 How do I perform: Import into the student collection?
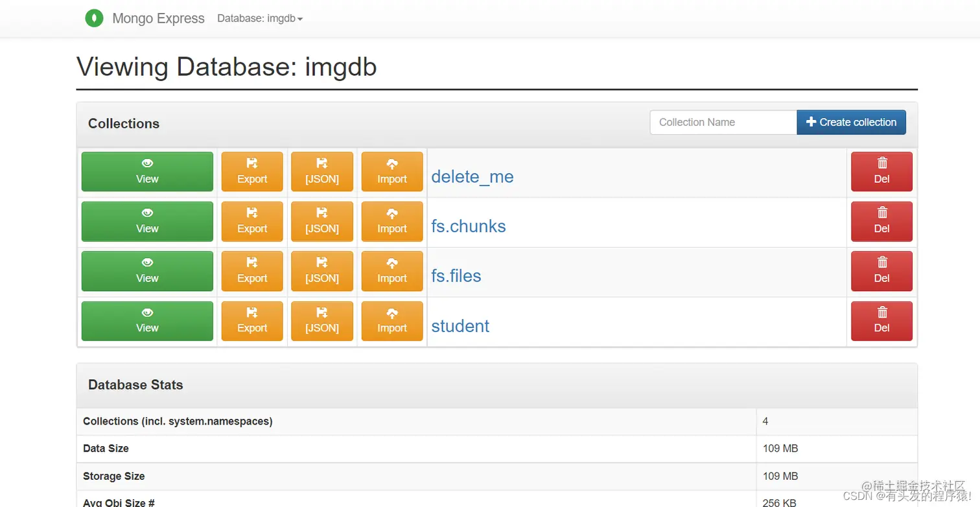click(x=392, y=321)
